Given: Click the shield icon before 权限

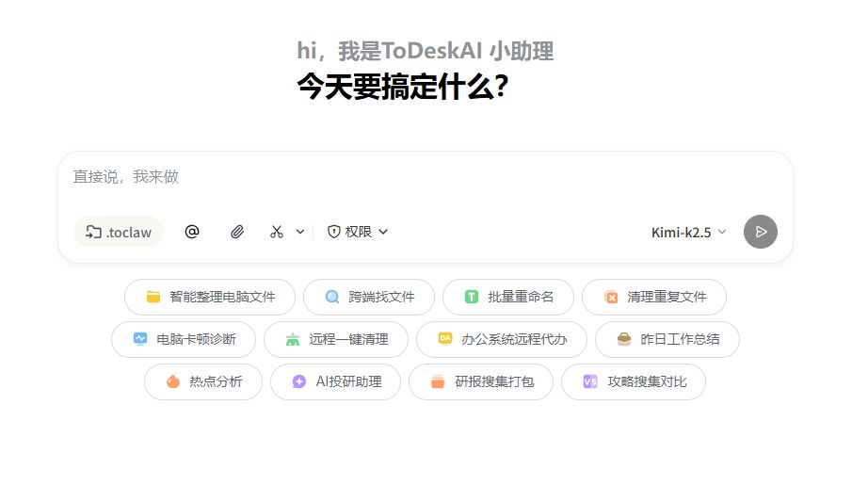Looking at the screenshot, I should point(334,232).
